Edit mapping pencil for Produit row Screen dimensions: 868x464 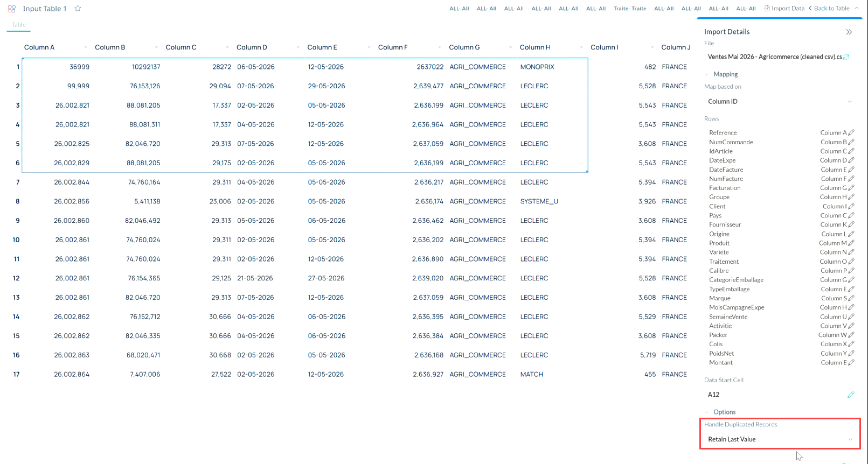[x=851, y=243]
